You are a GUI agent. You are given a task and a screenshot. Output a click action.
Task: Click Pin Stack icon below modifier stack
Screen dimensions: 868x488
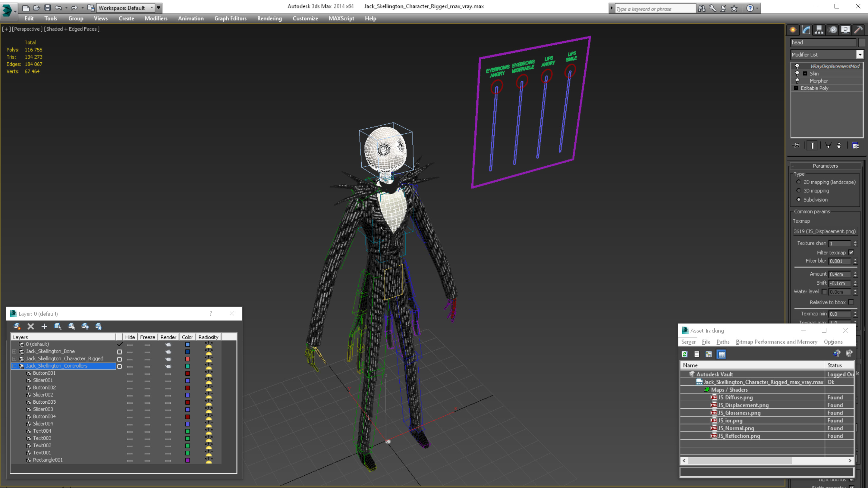coord(796,145)
